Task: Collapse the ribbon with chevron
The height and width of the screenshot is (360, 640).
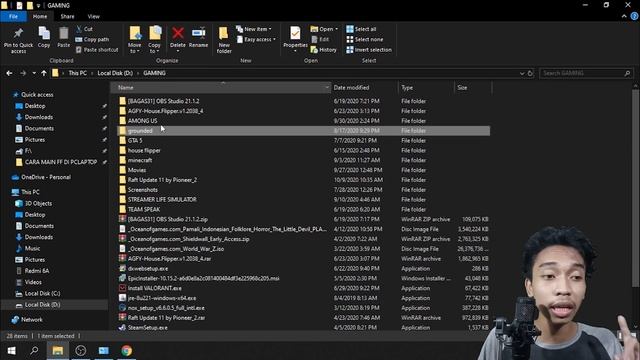Action: click(x=624, y=16)
